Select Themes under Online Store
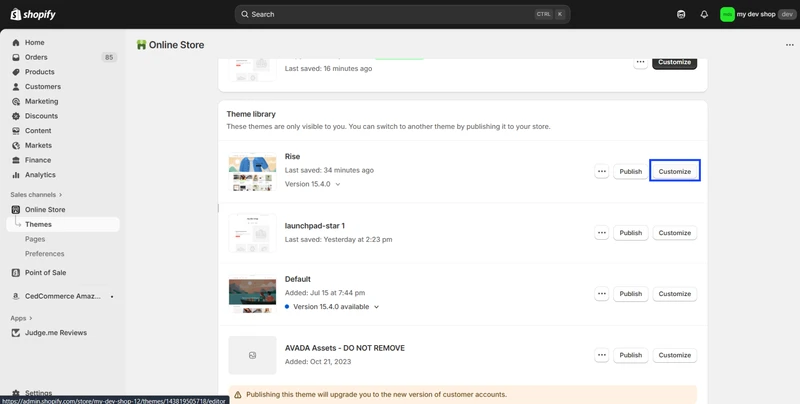 point(63,224)
